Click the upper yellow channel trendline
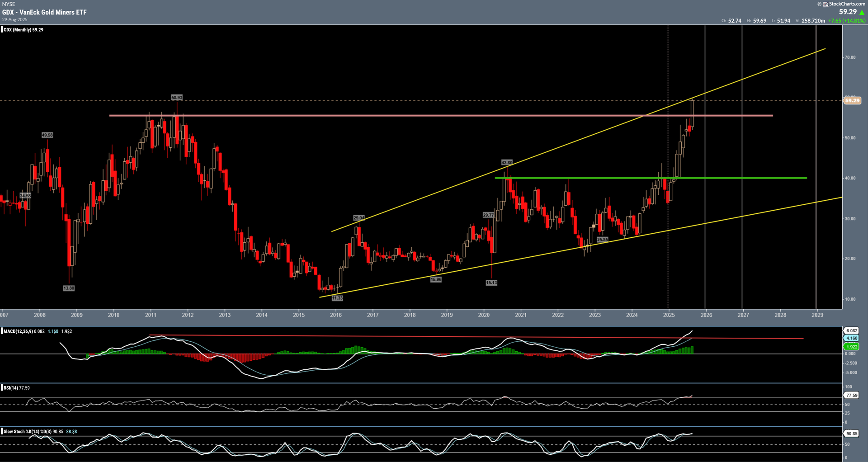The image size is (868, 462). click(578, 140)
